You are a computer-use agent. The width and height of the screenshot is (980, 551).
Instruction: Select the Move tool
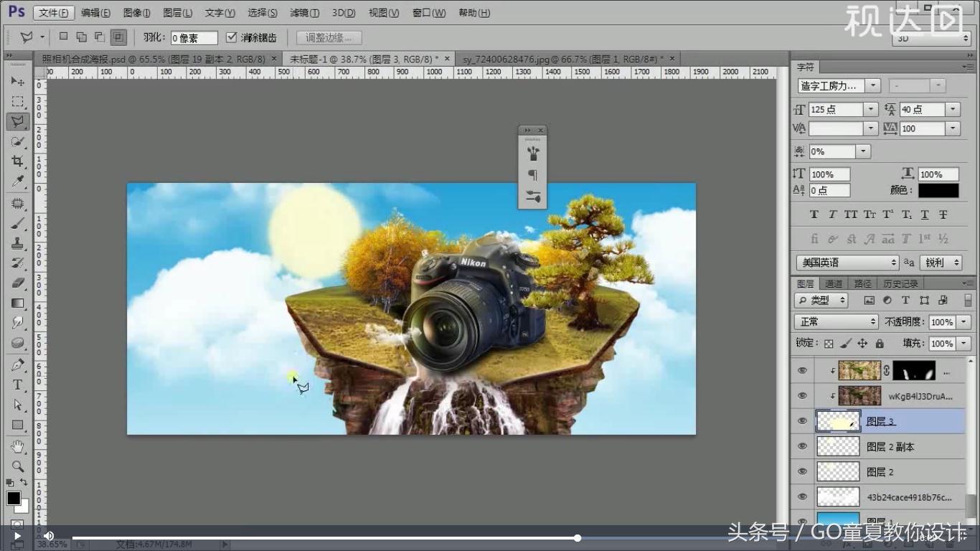18,81
